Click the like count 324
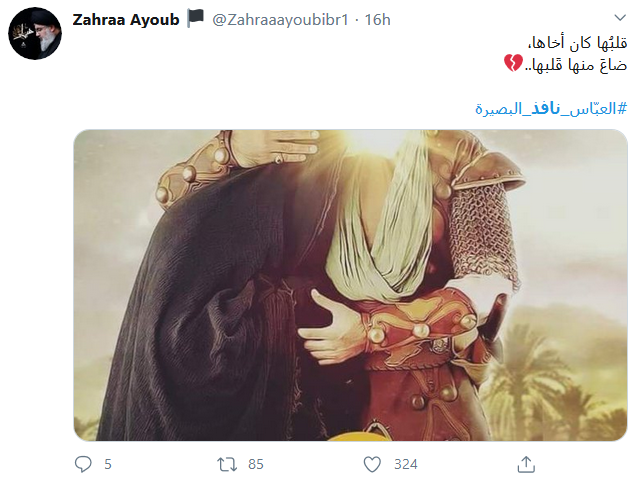Image resolution: width=635 pixels, height=477 pixels. (405, 464)
